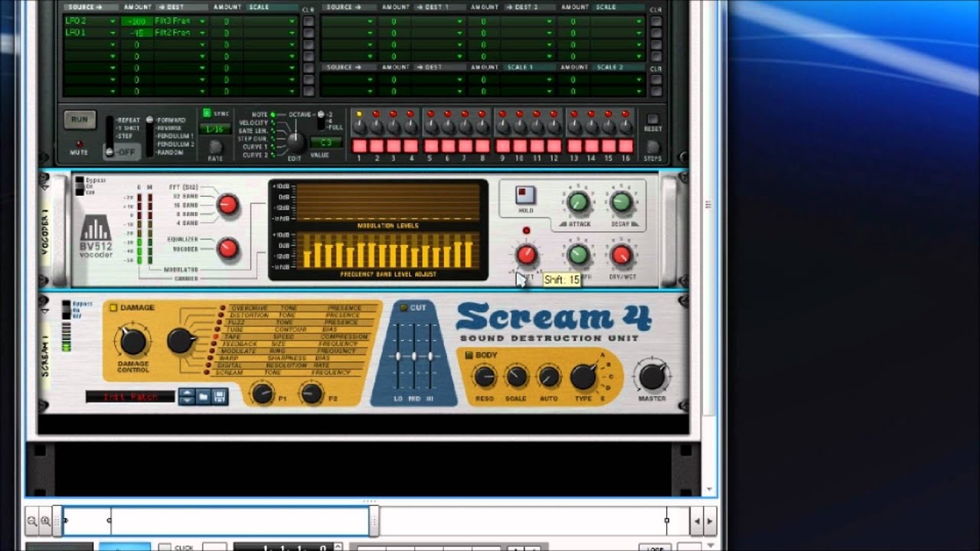Click the STEPS knob below RESET
The image size is (980, 551).
point(653,147)
